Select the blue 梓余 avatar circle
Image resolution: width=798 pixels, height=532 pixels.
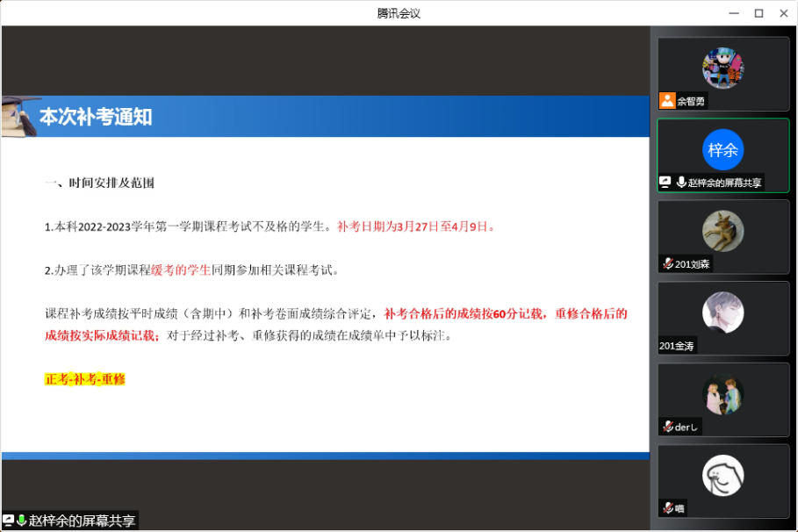click(723, 149)
